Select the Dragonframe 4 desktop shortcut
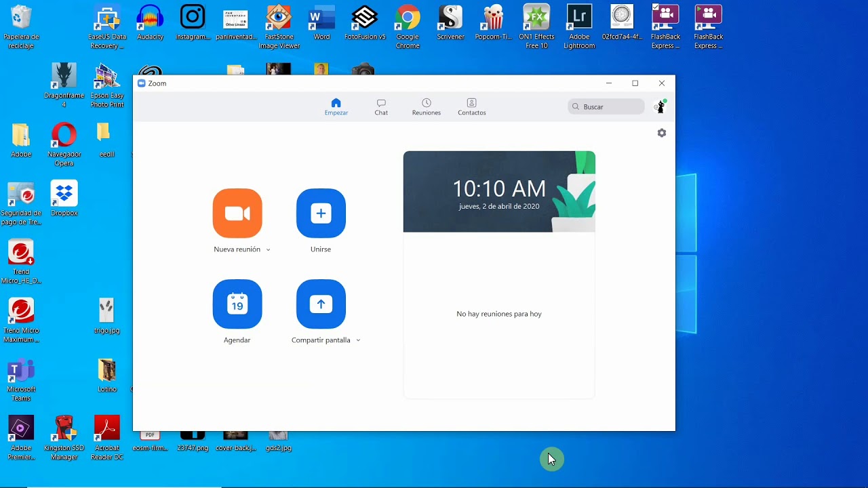 (x=64, y=86)
